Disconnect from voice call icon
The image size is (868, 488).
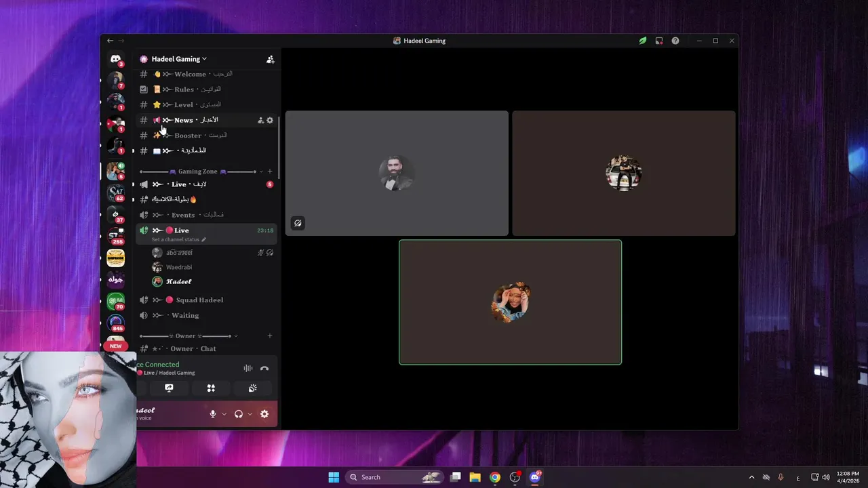coord(264,369)
